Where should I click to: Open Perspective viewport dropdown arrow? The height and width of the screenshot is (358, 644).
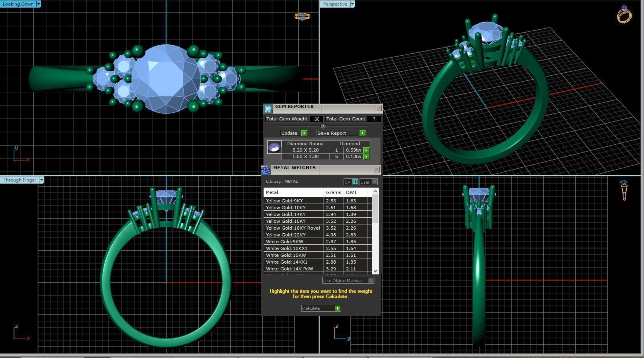point(352,4)
